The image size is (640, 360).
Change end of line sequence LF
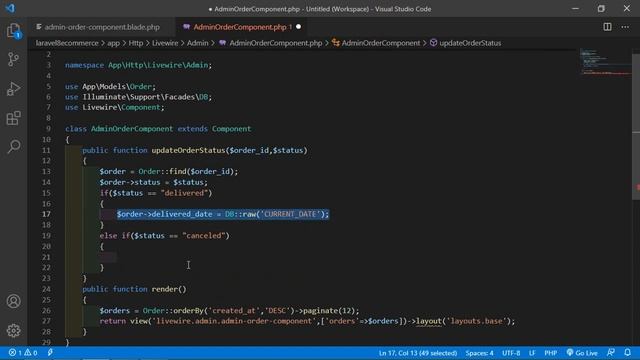(532, 353)
